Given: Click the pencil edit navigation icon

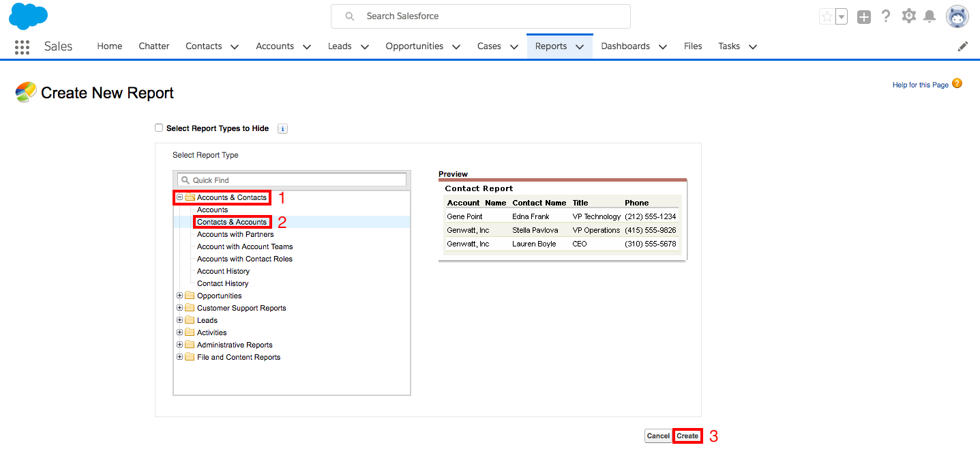Looking at the screenshot, I should [x=963, y=46].
